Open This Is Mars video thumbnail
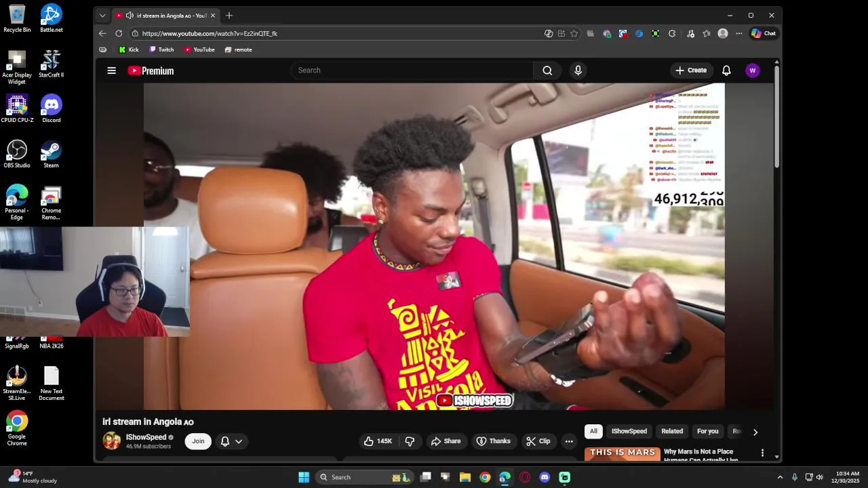Screen dimensions: 868x488 pos(623,454)
